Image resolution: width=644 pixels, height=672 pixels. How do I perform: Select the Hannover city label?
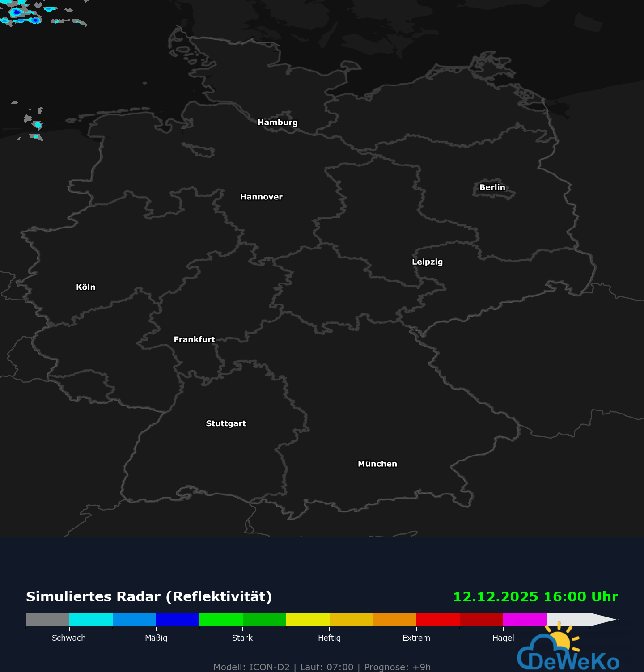point(261,196)
